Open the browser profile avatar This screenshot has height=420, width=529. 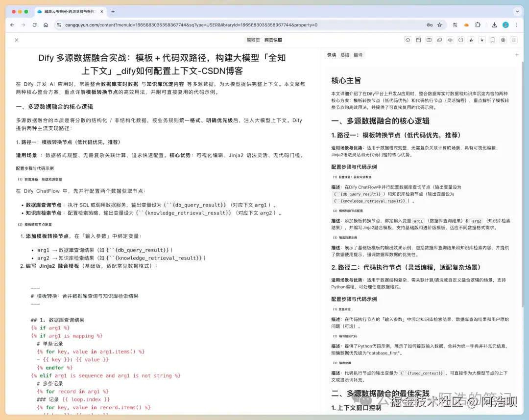click(x=505, y=25)
